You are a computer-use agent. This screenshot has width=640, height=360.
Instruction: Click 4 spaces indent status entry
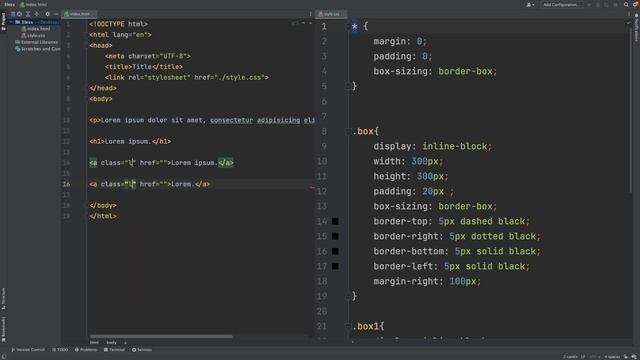(x=611, y=357)
